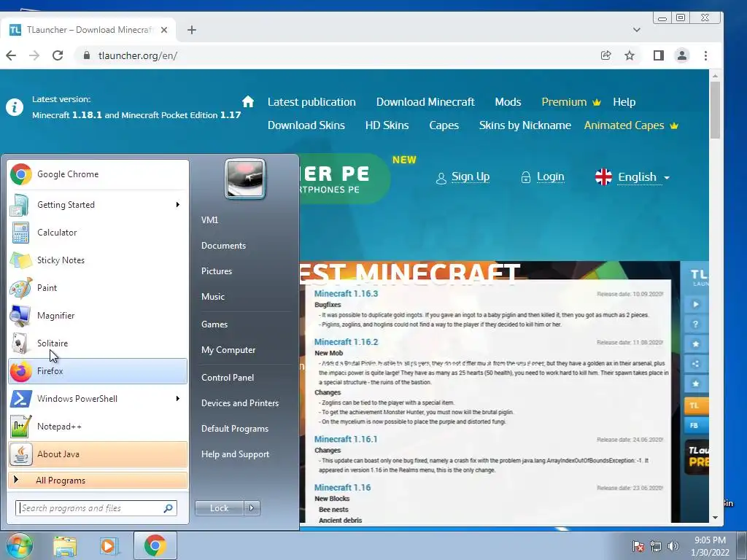Go to Mods section

[x=508, y=102]
